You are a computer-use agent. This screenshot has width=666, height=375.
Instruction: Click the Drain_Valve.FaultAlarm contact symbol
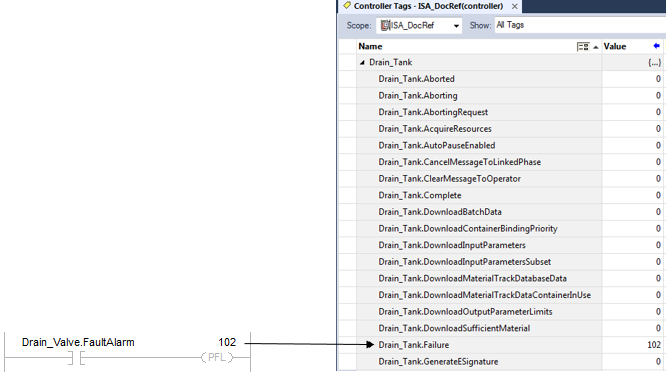76,358
